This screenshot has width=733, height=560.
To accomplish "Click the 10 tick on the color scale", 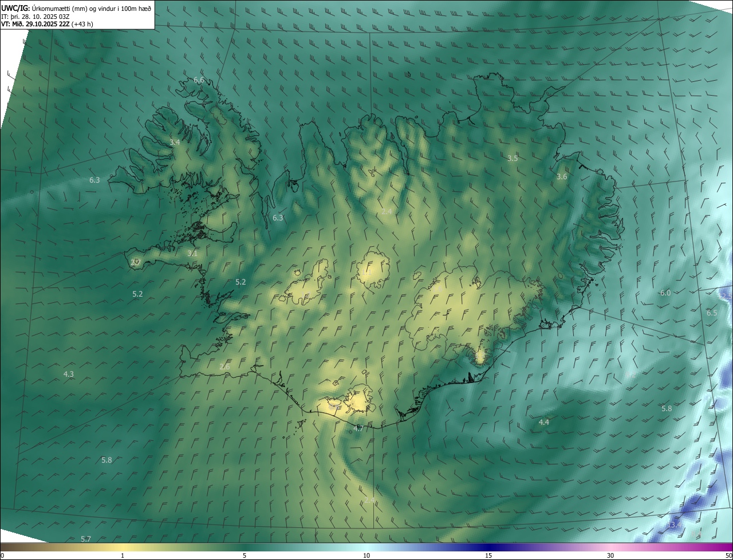I will (x=366, y=555).
